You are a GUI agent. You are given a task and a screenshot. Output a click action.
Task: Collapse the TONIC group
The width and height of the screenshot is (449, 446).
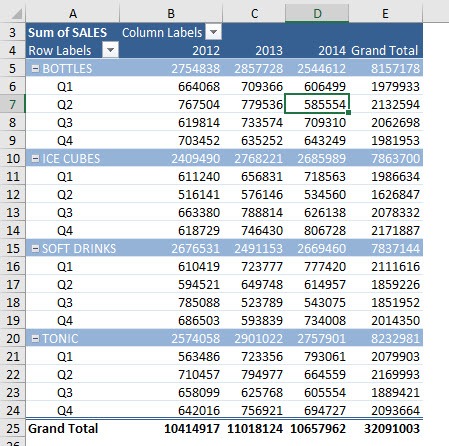tap(35, 338)
